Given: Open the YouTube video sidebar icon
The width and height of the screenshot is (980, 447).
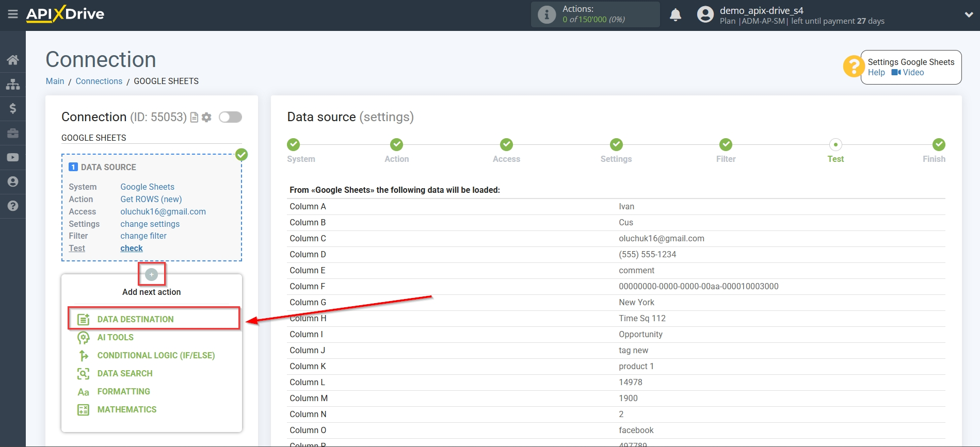Looking at the screenshot, I should [x=13, y=157].
